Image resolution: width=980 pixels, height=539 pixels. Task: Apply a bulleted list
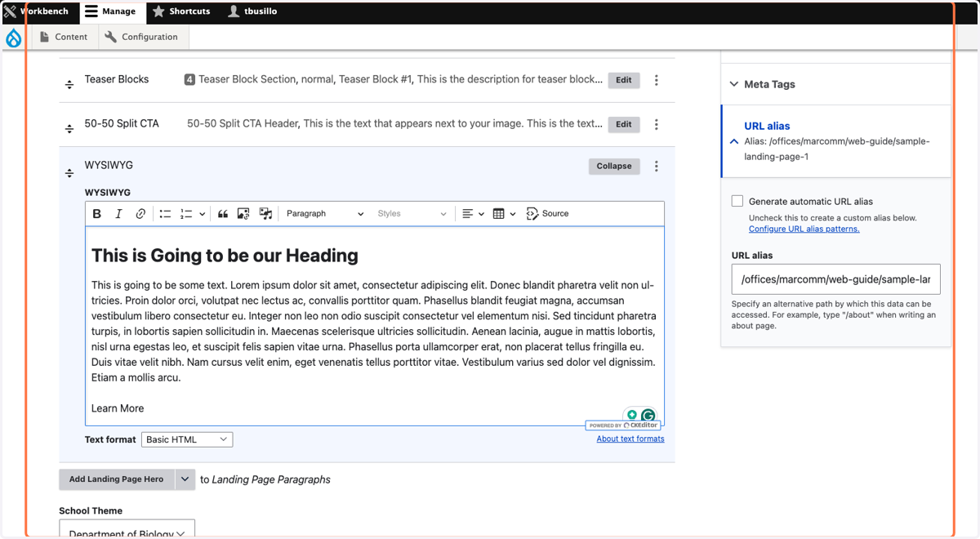(165, 214)
